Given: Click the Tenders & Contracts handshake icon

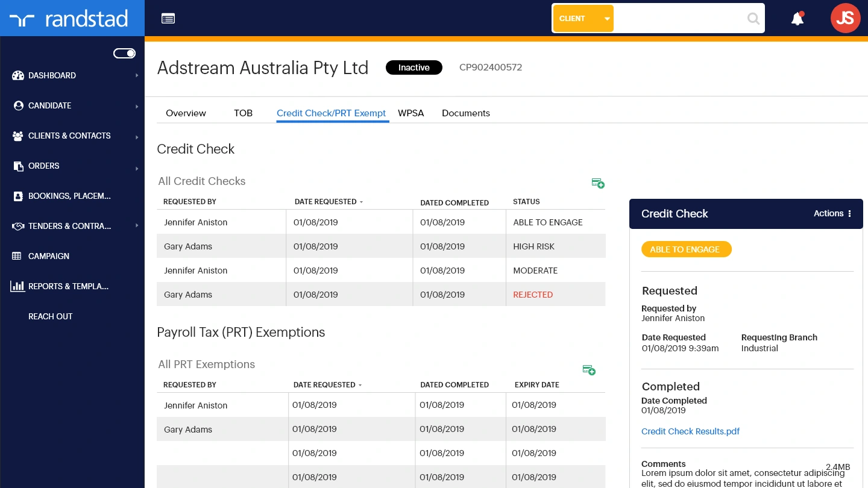Looking at the screenshot, I should coord(18,226).
